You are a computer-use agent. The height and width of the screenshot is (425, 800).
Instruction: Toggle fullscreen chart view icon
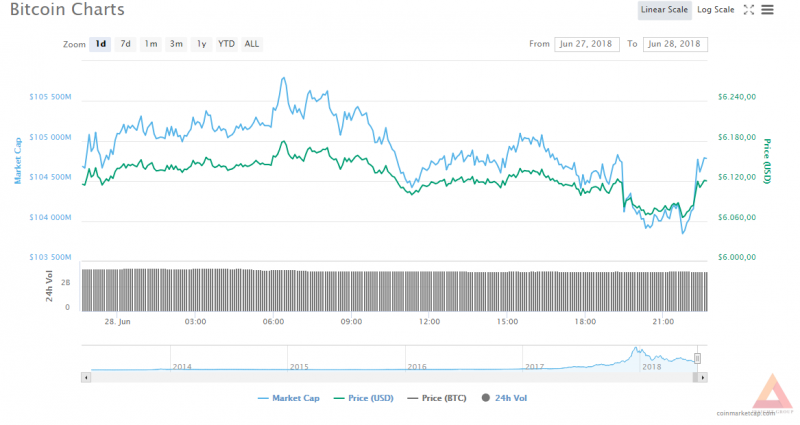[748, 10]
